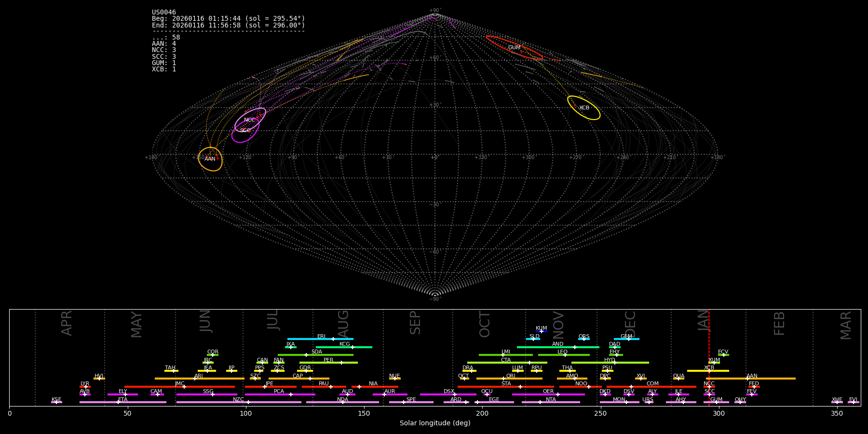This screenshot has width=868, height=434.
Task: Click the 150 tick on the solar longitude axis
Action: tap(364, 413)
